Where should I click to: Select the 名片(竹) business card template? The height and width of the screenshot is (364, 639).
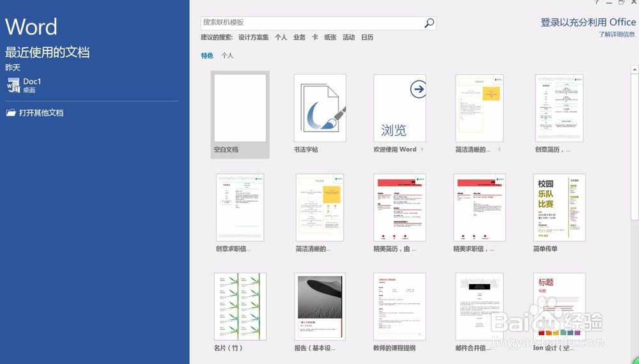(x=240, y=307)
